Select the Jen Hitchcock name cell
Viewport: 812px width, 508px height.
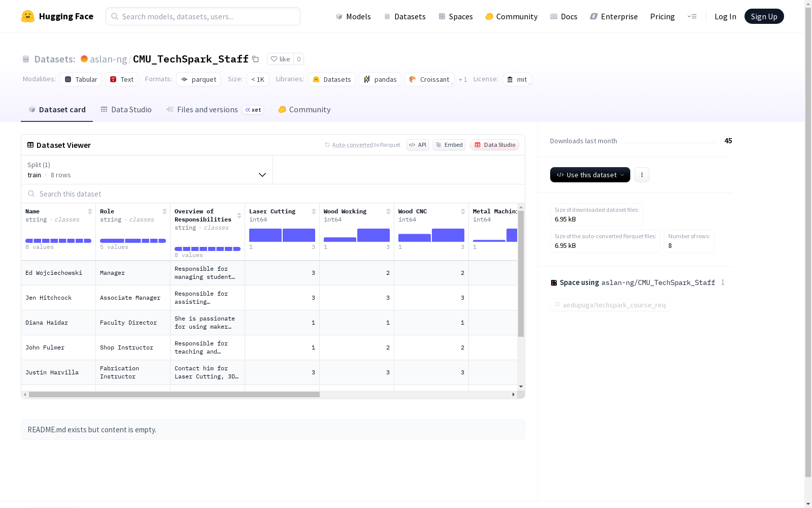(x=58, y=298)
